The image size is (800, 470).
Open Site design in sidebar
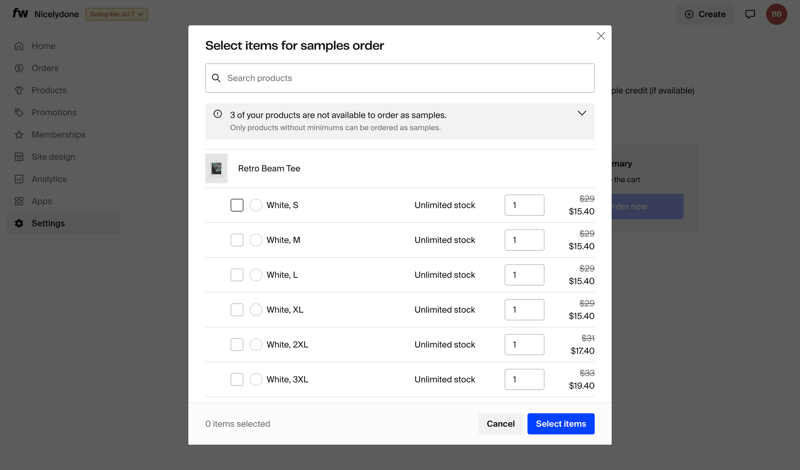(52, 157)
